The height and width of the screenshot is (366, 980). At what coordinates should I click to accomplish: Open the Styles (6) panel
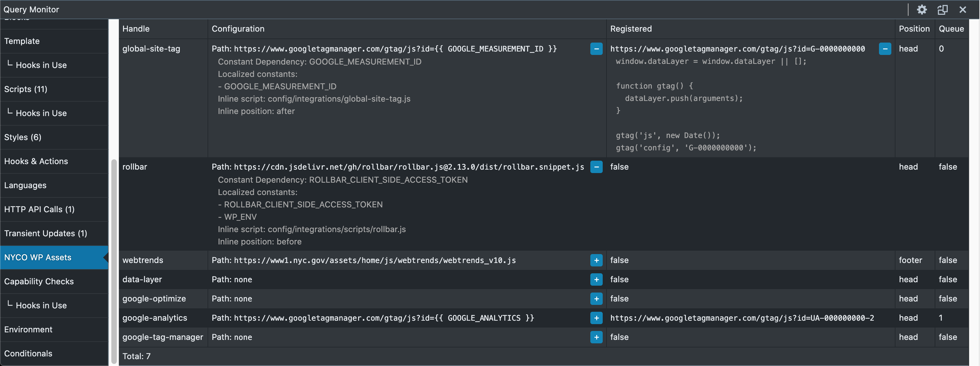pyautogui.click(x=54, y=137)
